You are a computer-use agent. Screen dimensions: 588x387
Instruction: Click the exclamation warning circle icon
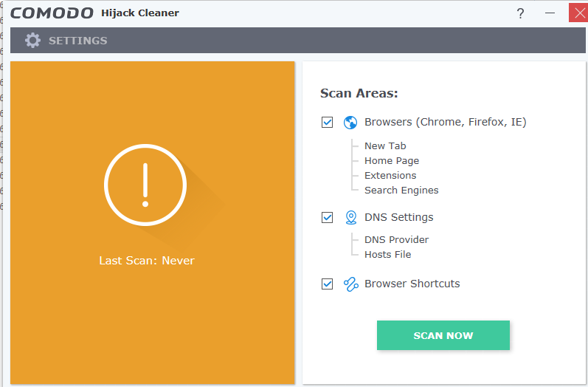145,185
